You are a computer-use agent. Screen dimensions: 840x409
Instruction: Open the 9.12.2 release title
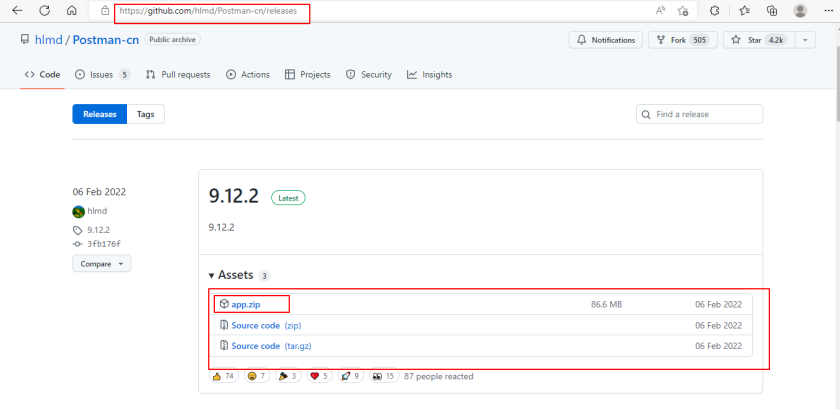coord(234,197)
